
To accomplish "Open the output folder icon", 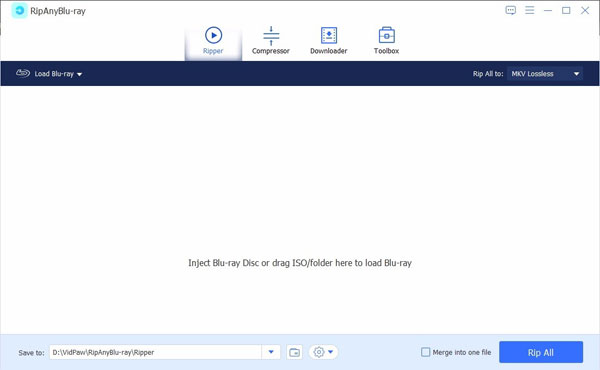I will point(294,352).
